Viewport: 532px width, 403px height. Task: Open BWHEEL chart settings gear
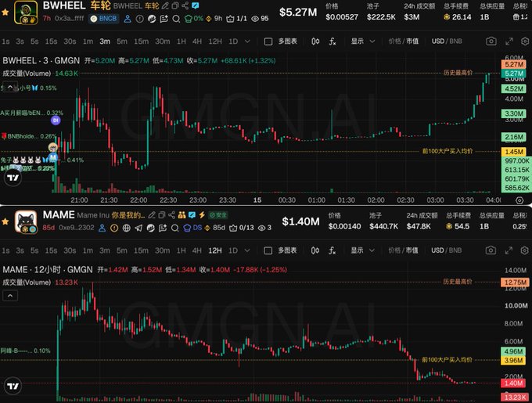[x=525, y=41]
